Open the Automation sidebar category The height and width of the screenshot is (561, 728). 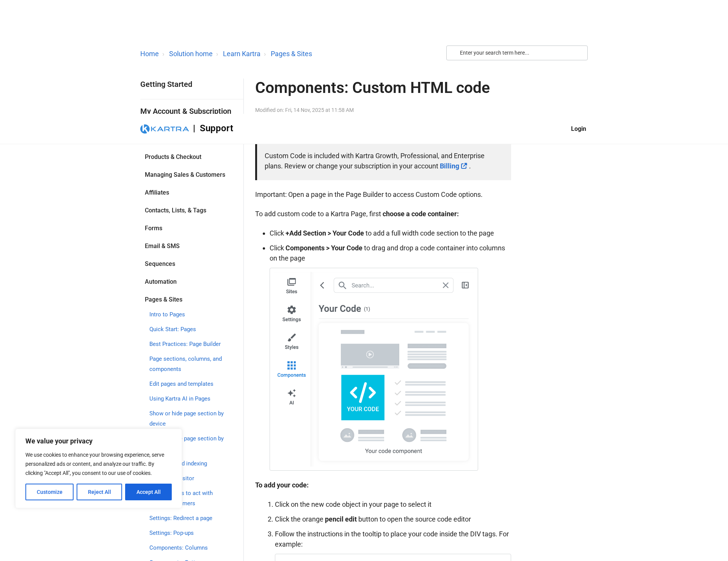[160, 281]
